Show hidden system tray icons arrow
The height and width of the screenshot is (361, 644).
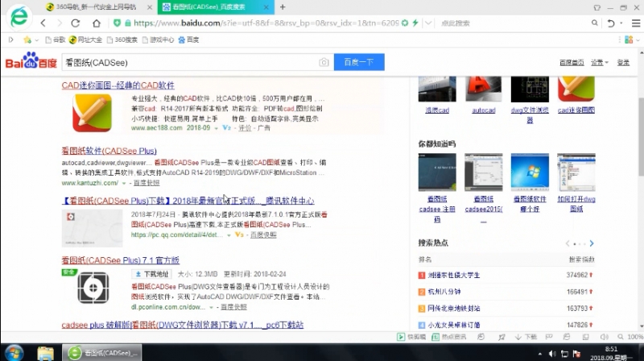pyautogui.click(x=539, y=354)
